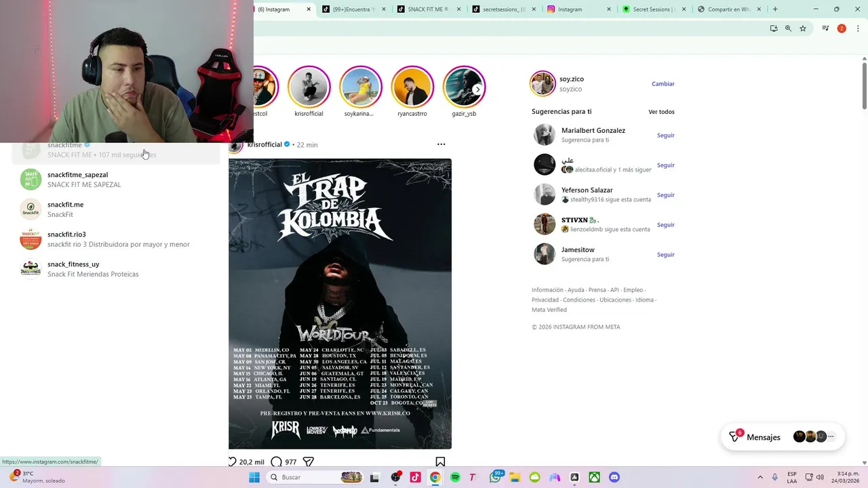Switch to the Secret Sessions tab
868x488 pixels.
[x=652, y=9]
